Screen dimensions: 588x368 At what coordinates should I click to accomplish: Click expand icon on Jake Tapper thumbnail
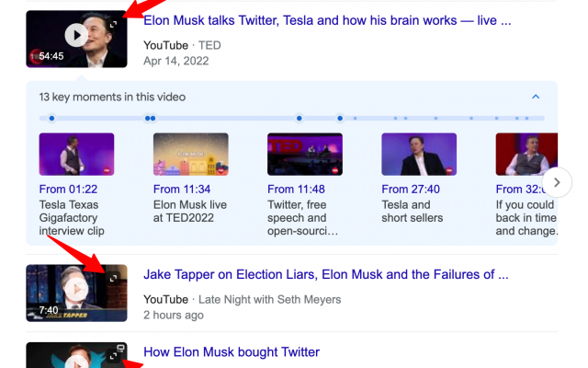point(114,277)
